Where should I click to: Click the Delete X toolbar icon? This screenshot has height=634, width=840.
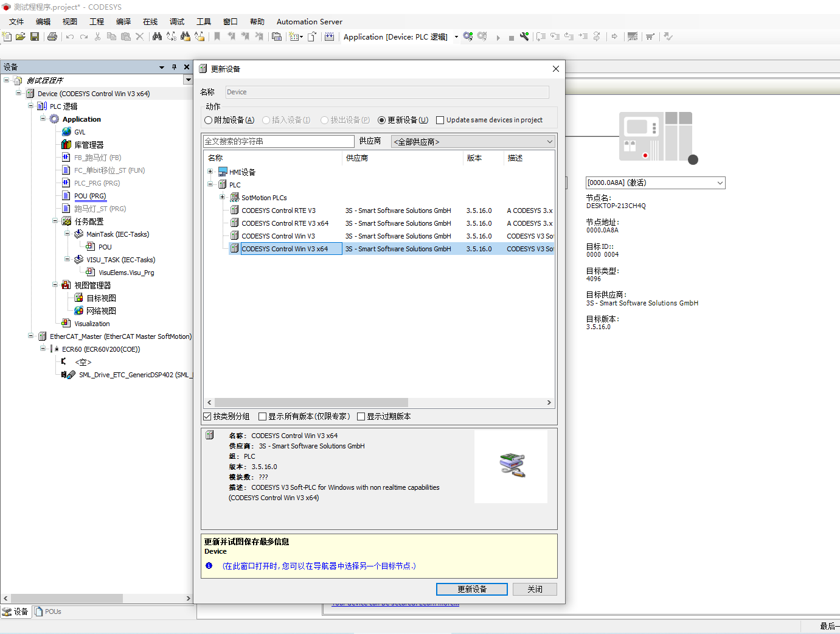pyautogui.click(x=140, y=37)
